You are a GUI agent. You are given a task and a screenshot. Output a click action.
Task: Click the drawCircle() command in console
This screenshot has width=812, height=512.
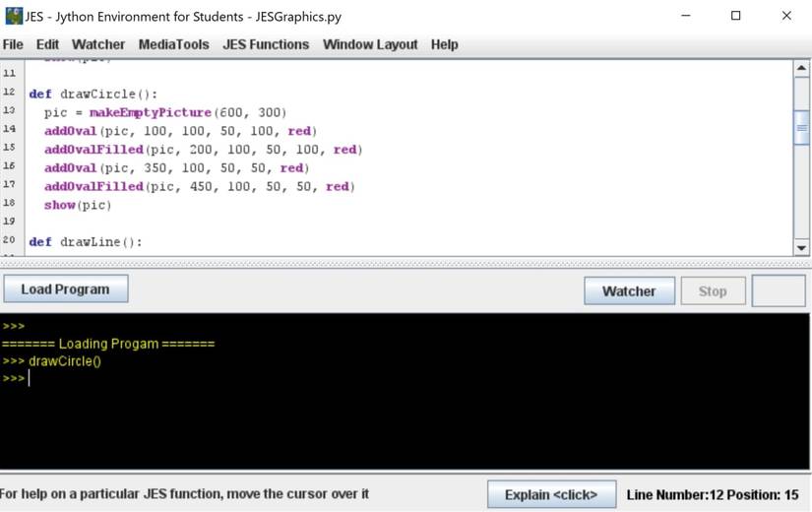click(65, 361)
